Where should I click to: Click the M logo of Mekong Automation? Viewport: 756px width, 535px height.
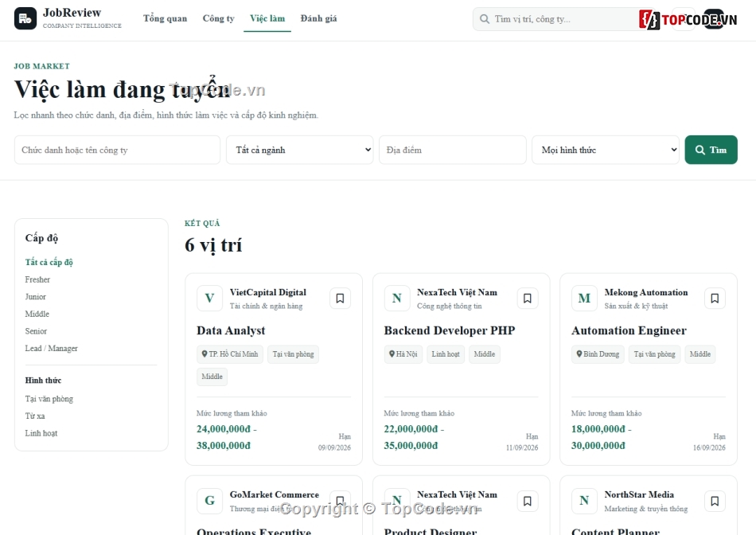click(584, 298)
